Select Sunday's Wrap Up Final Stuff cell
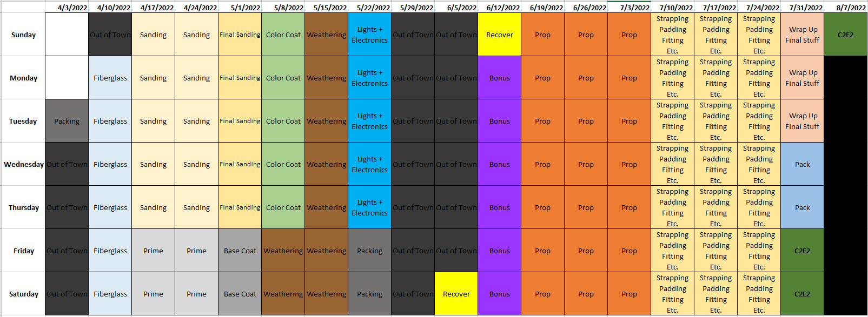868x317 pixels. [802, 35]
